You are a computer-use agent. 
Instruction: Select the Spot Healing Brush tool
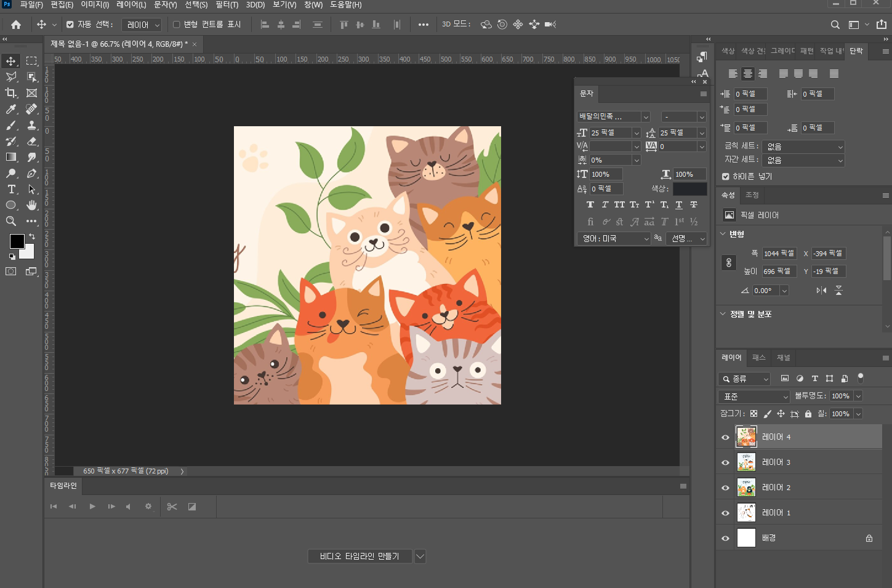[32, 109]
